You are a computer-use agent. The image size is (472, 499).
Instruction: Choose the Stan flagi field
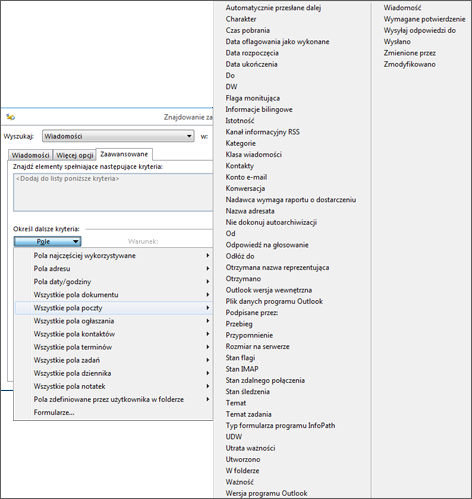point(240,358)
